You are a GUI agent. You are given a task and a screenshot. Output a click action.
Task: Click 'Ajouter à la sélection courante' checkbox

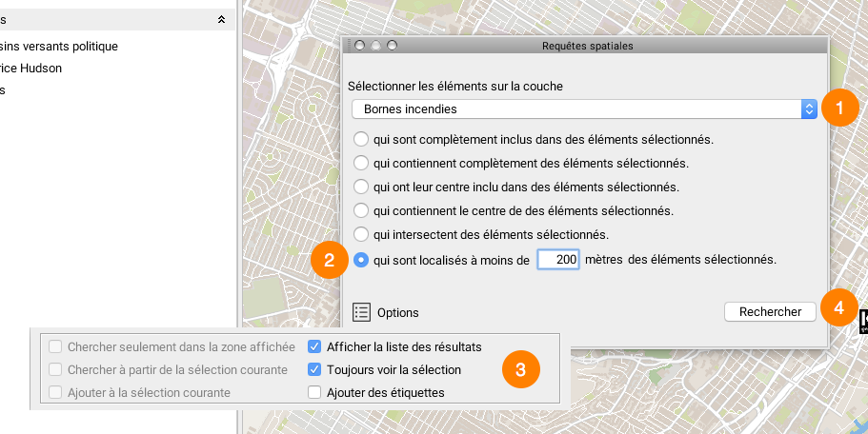tap(56, 392)
